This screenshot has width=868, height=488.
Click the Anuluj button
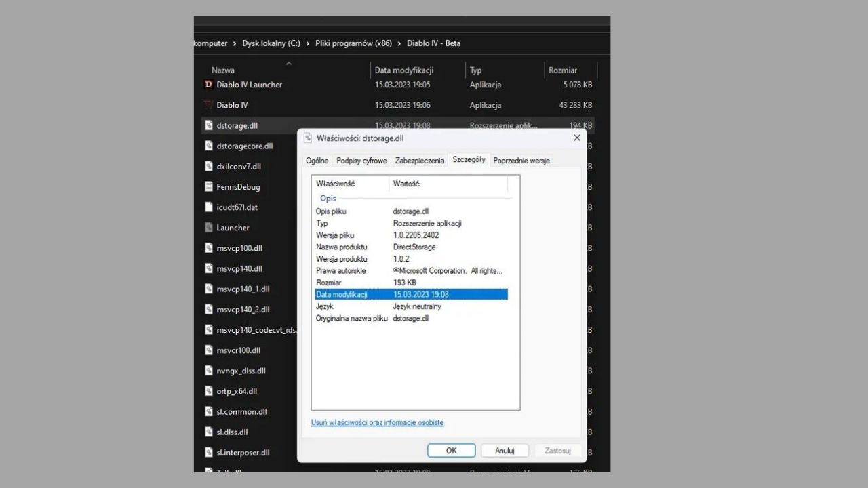505,450
